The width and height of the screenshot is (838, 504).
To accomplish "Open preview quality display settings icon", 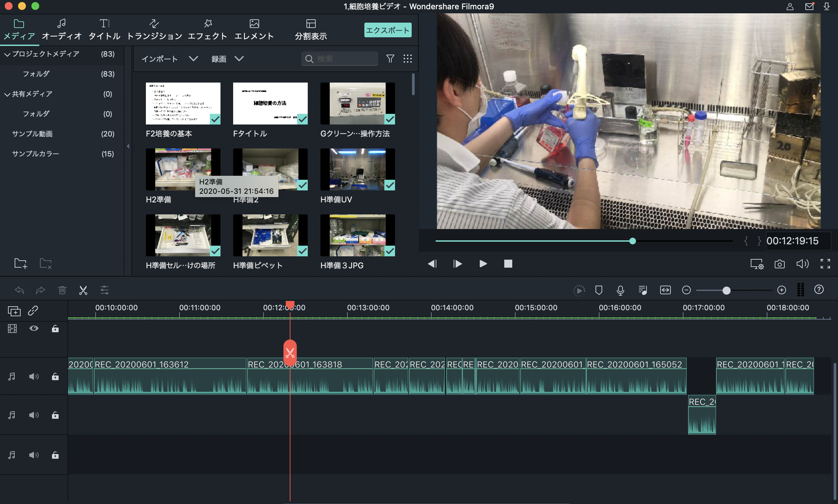I will point(757,264).
